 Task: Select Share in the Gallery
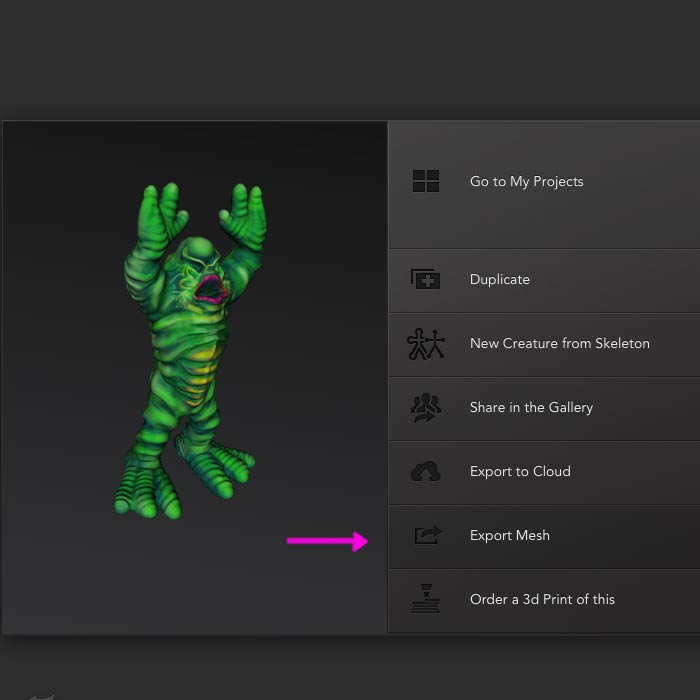click(531, 408)
